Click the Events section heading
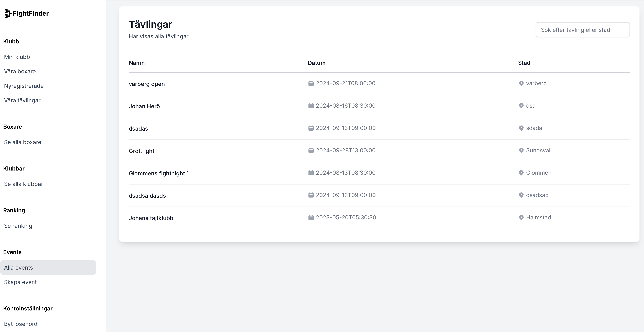644x332 pixels. click(12, 252)
